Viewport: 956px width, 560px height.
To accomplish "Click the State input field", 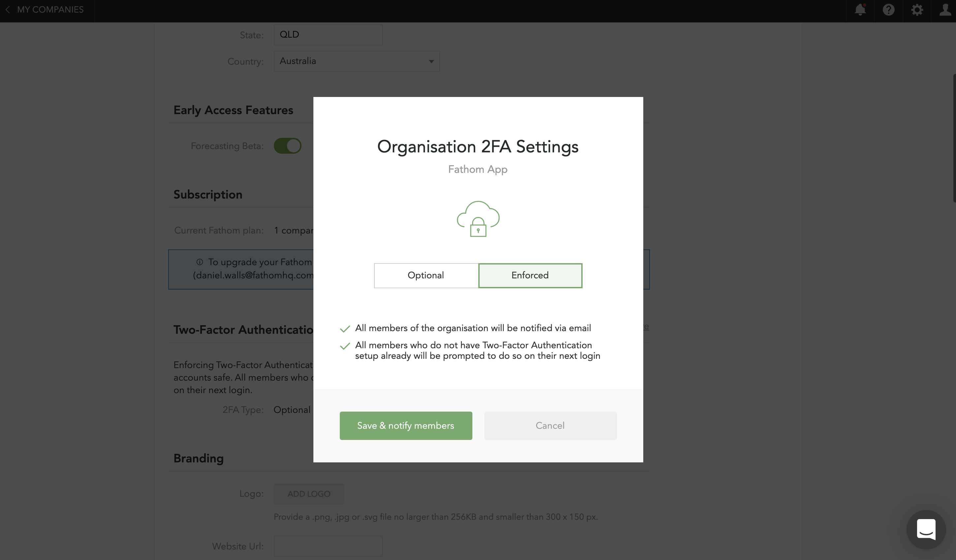I will pos(328,35).
